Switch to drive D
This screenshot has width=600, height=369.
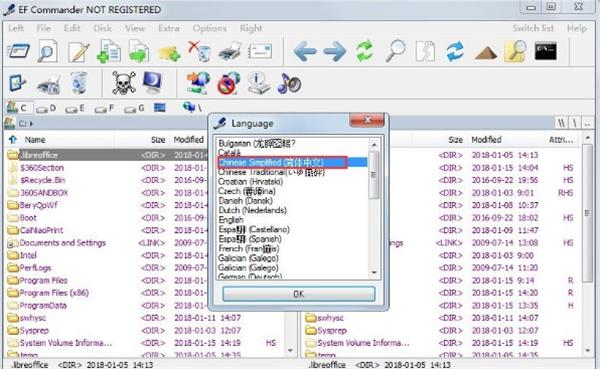point(46,109)
